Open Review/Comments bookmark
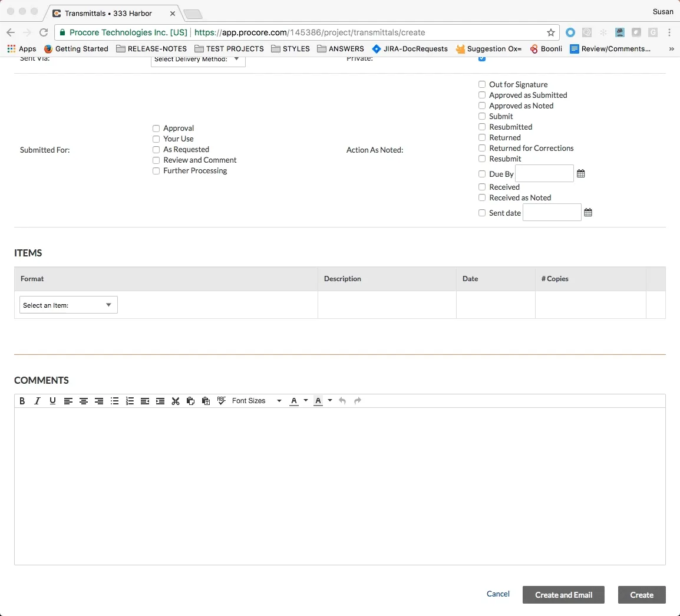Screen dimensions: 680x616 610,48
